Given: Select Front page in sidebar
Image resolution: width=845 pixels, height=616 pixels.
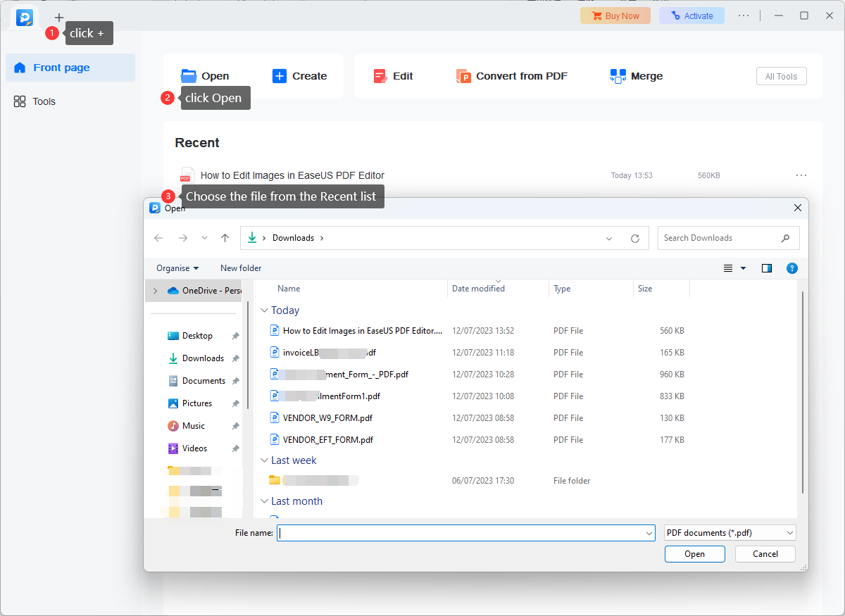Looking at the screenshot, I should click(x=70, y=68).
